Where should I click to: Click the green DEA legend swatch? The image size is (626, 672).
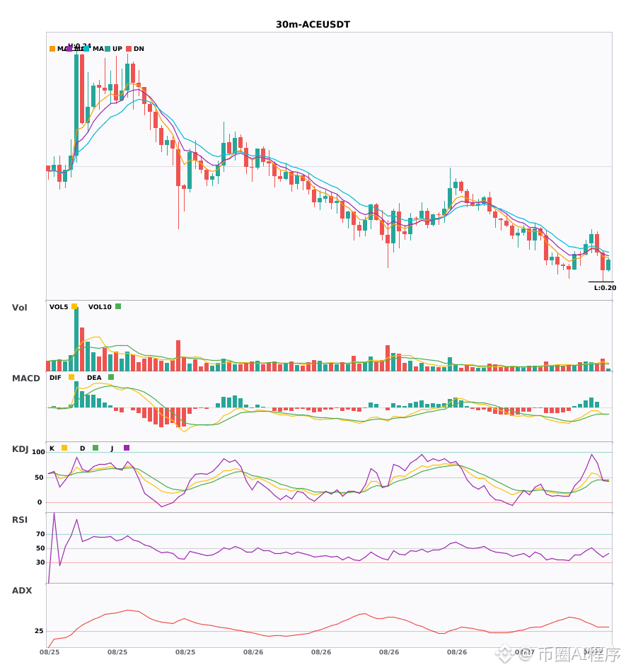click(x=111, y=377)
